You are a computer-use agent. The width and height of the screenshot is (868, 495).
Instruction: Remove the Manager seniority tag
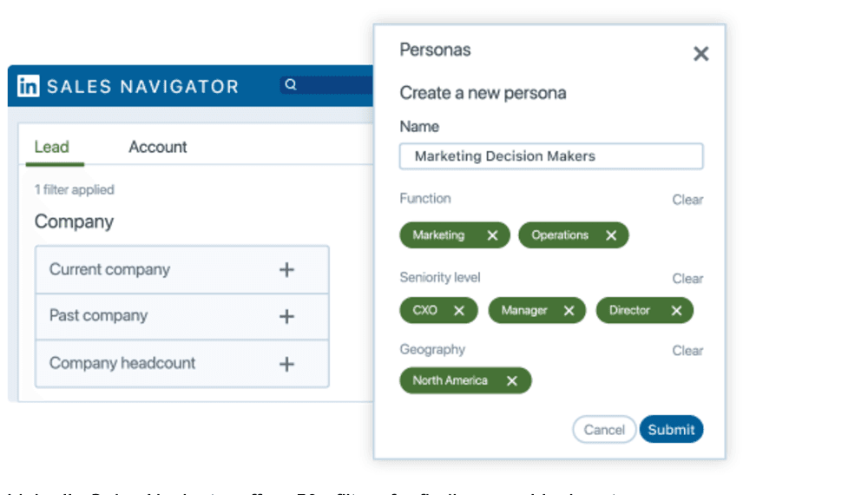pyautogui.click(x=569, y=311)
